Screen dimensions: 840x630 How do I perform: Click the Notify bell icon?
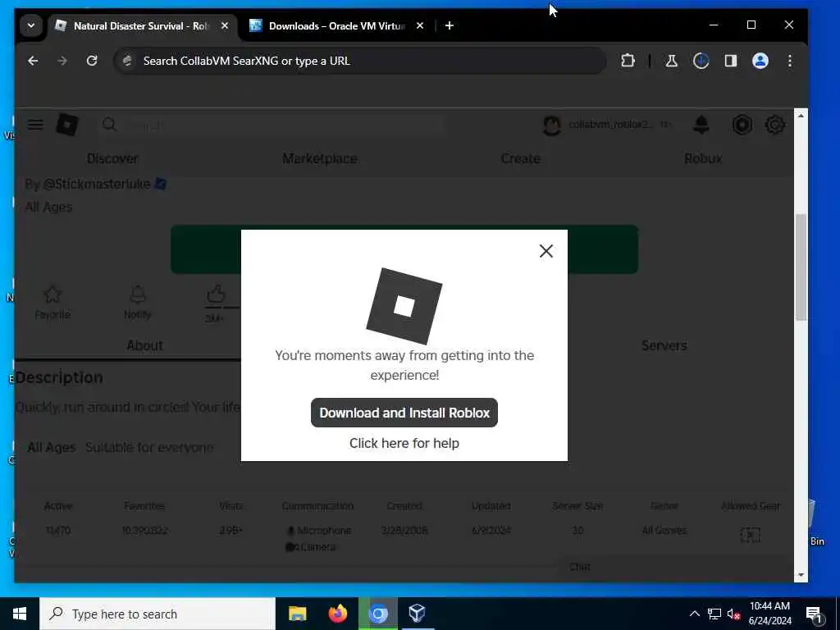(x=138, y=294)
